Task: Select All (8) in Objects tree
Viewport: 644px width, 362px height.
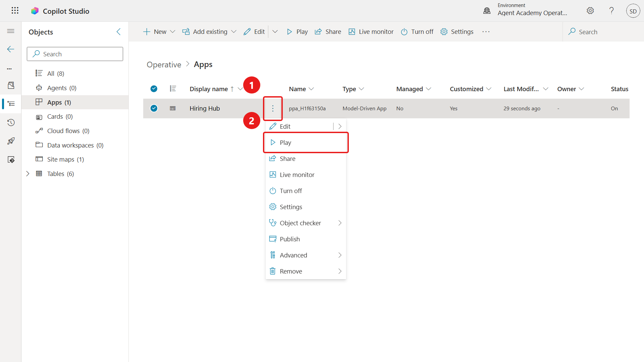Action: point(75,73)
